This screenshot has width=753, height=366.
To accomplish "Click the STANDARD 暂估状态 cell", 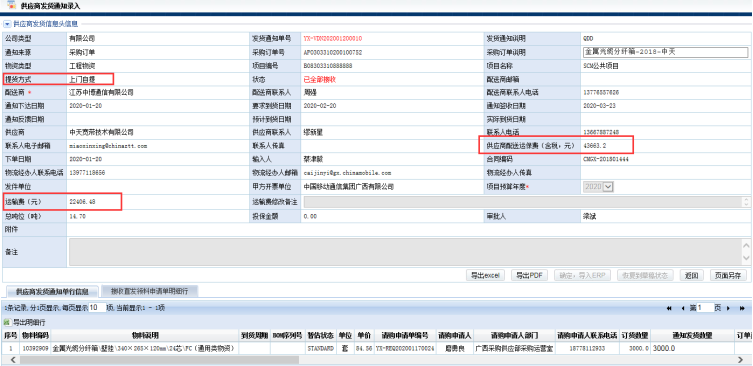I will (x=320, y=348).
